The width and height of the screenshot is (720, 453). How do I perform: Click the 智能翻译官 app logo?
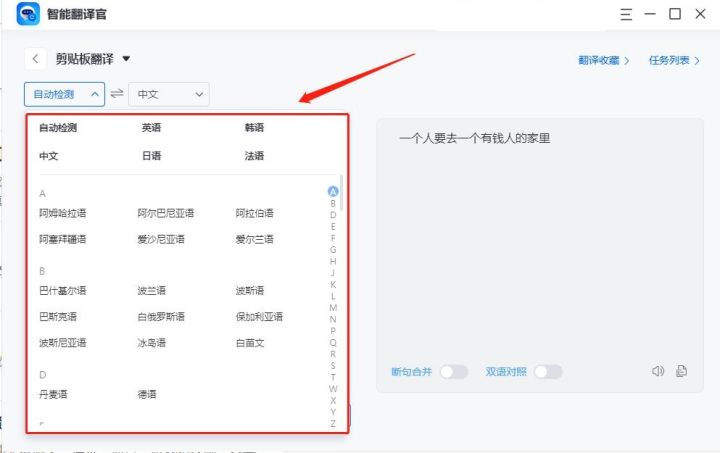tap(28, 14)
